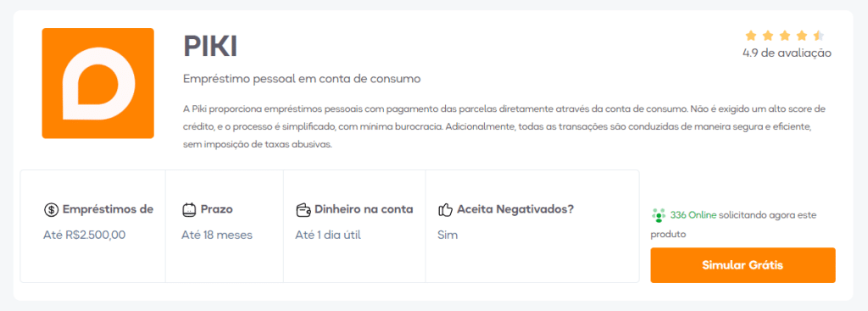Viewport: 868px width, 311px height.
Task: Click the Empréstimos de label
Action: point(108,209)
